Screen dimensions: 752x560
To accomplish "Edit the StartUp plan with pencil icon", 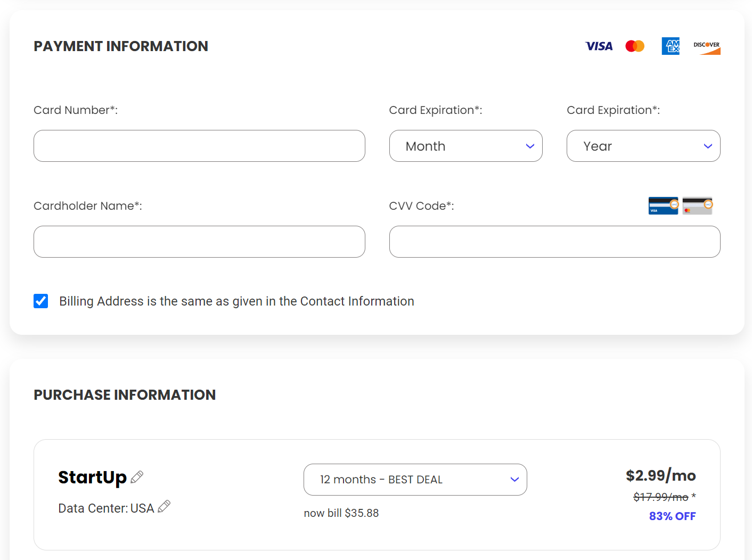I will [x=137, y=477].
